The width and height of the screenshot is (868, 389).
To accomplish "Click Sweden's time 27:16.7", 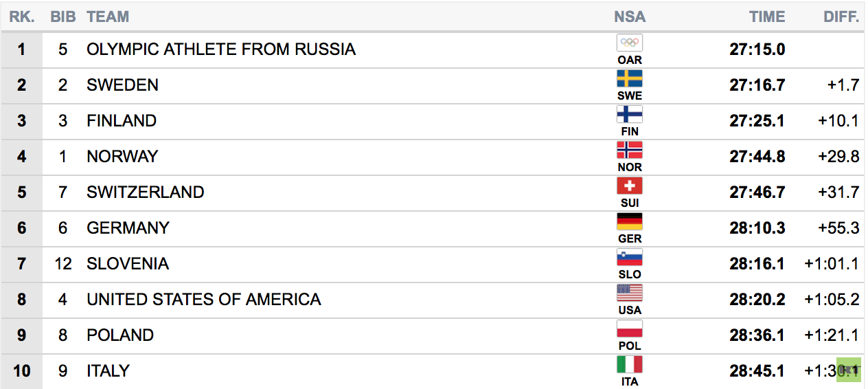I will coord(757,85).
